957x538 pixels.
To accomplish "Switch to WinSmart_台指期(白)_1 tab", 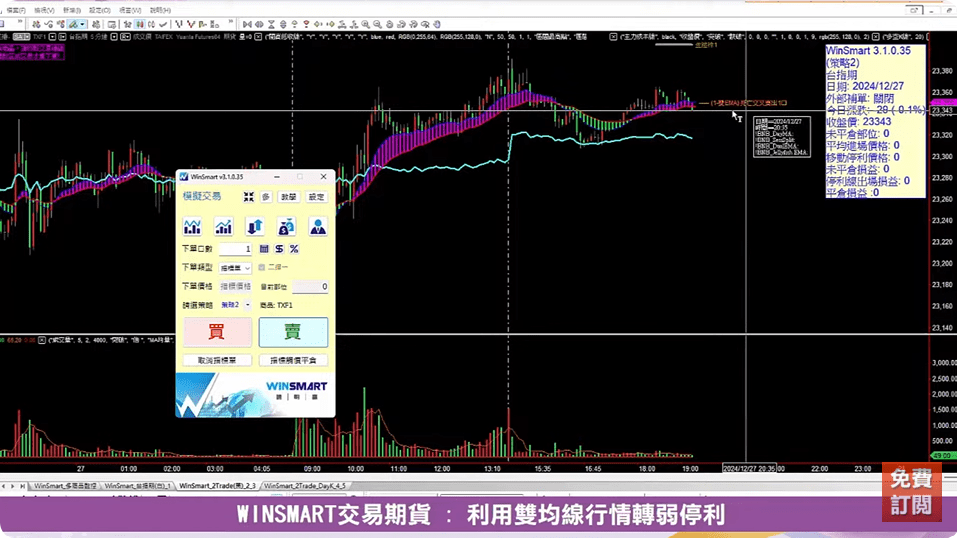I will click(x=137, y=486).
